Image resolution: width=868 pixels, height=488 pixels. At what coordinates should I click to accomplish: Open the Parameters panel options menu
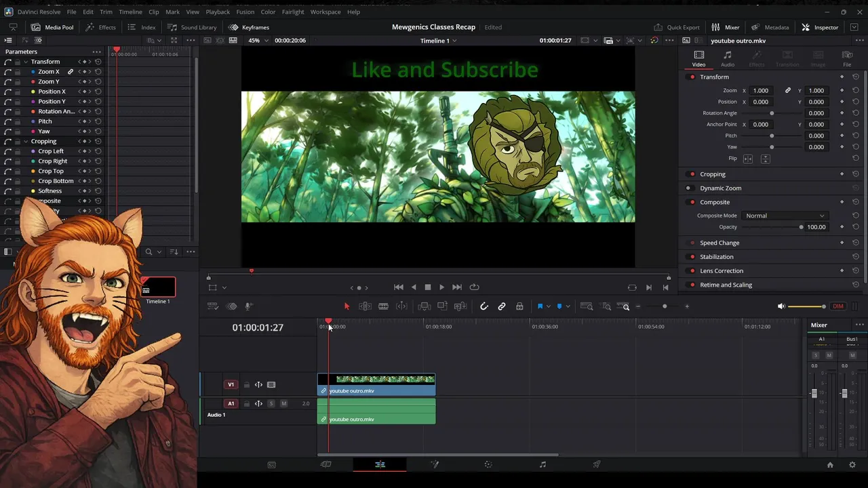pyautogui.click(x=97, y=52)
